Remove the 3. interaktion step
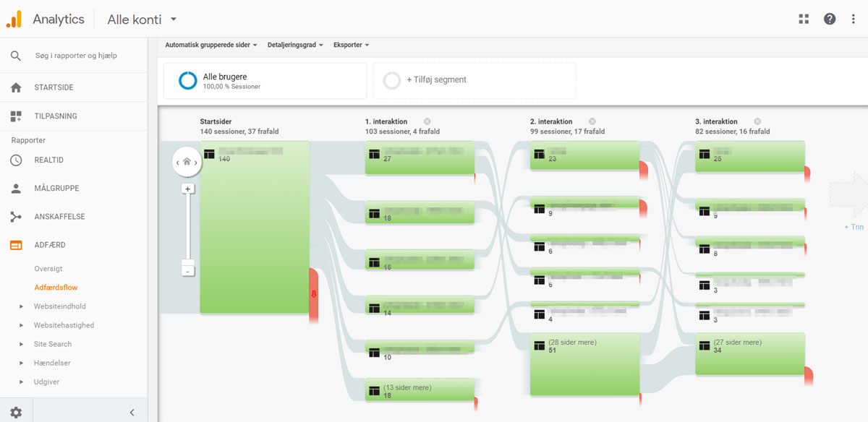This screenshot has width=868, height=422. click(757, 121)
